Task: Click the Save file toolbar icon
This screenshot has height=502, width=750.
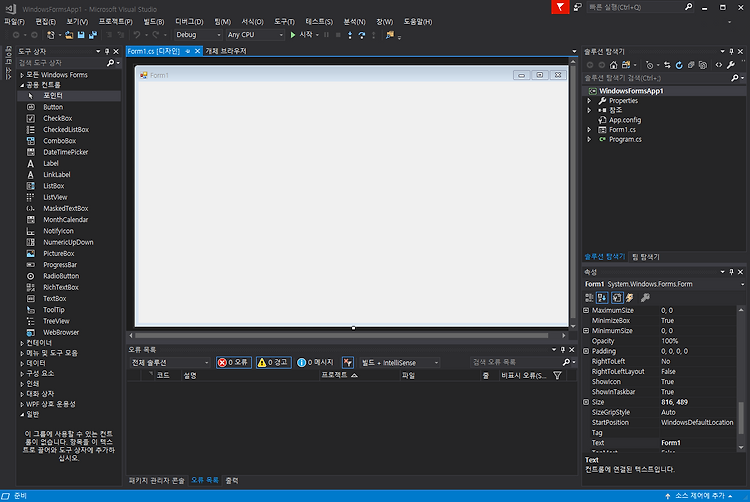Action: [81, 35]
